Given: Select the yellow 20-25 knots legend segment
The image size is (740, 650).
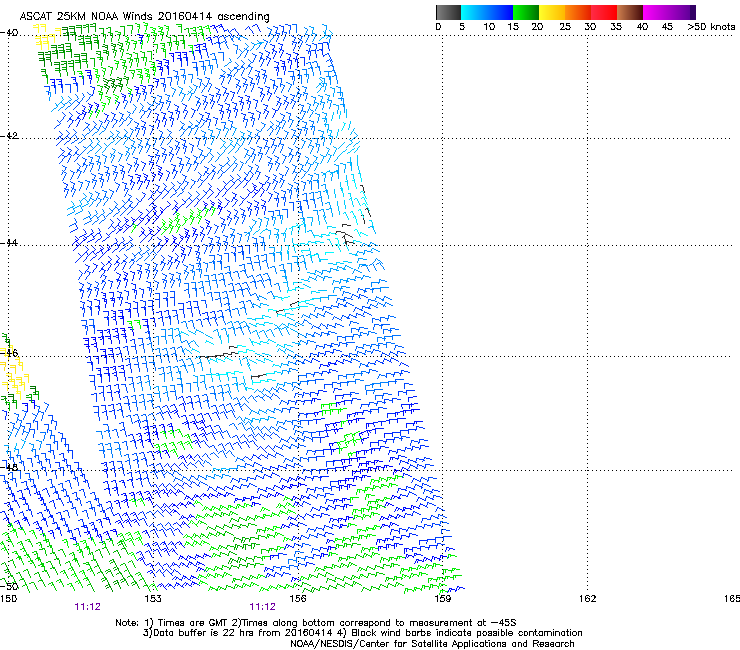Looking at the screenshot, I should (x=552, y=12).
